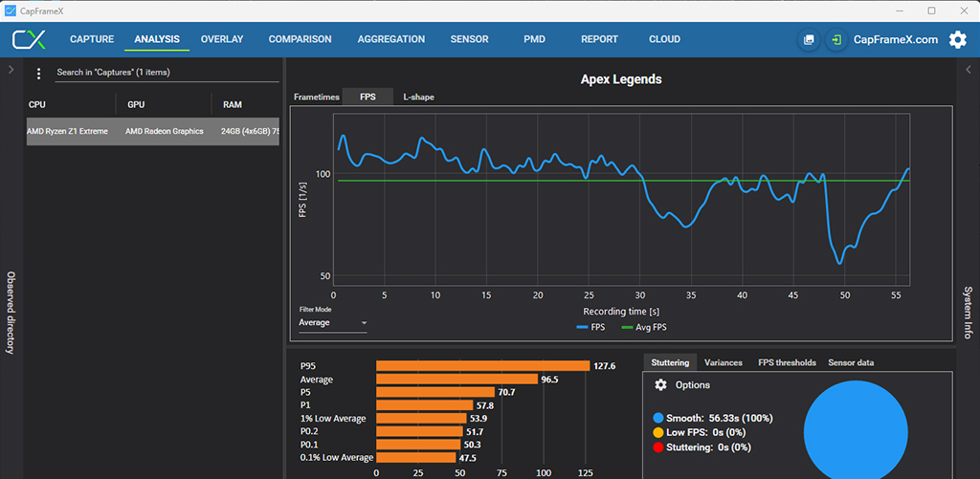
Task: Open the CAPTURE menu tab
Action: tap(92, 40)
